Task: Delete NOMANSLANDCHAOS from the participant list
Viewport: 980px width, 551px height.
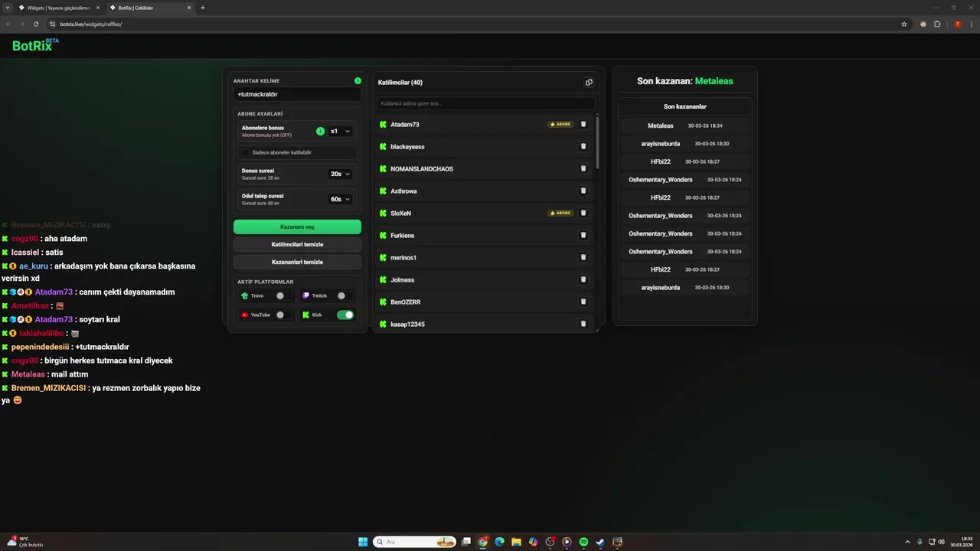Action: pyautogui.click(x=583, y=168)
